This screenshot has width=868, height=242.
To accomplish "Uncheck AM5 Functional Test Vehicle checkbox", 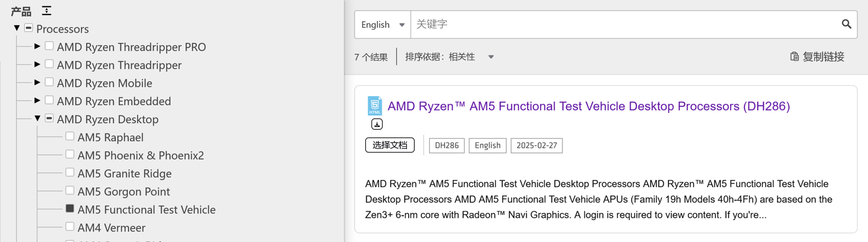I will click(x=70, y=209).
